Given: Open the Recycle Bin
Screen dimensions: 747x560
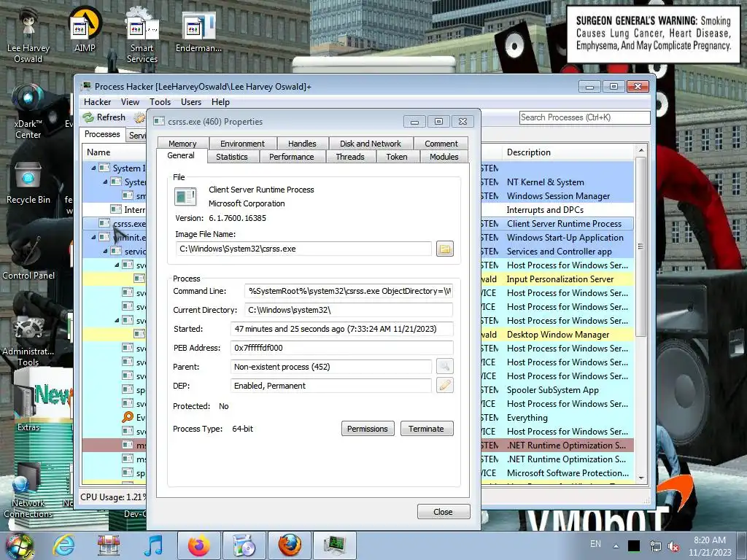Looking at the screenshot, I should coord(28,183).
